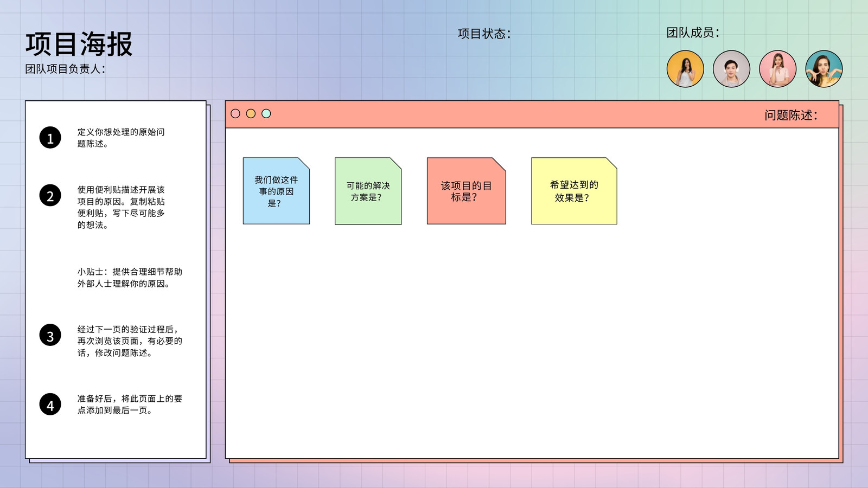Click the 项目海报 title

[79, 44]
